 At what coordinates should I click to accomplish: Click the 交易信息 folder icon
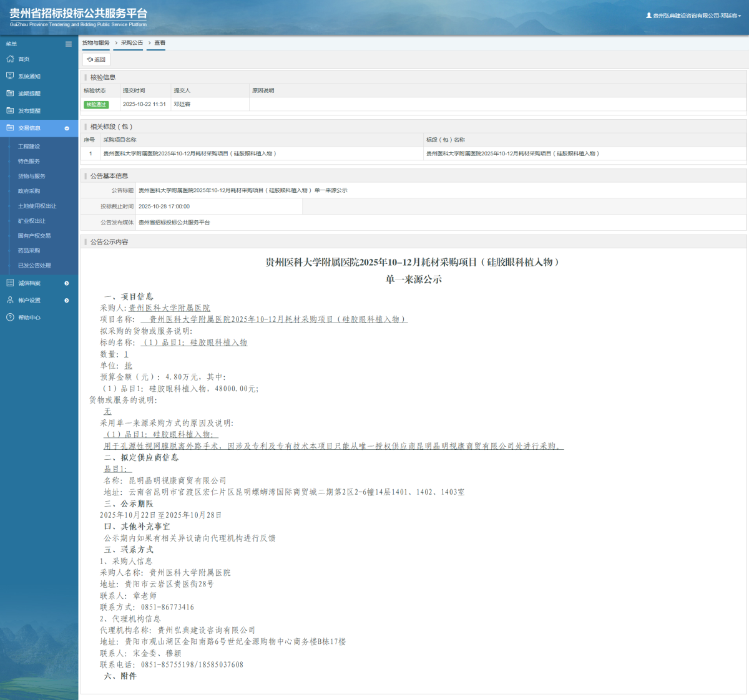tap(10, 127)
